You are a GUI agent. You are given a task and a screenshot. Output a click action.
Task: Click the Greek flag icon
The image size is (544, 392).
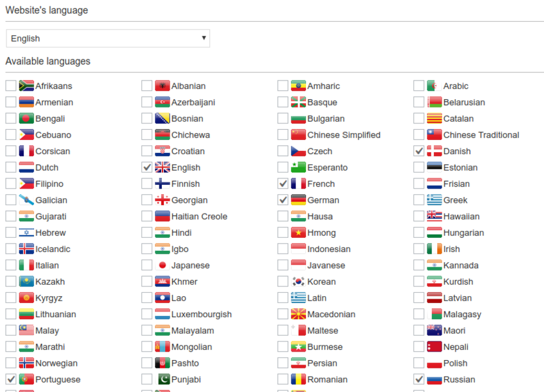[435, 200]
